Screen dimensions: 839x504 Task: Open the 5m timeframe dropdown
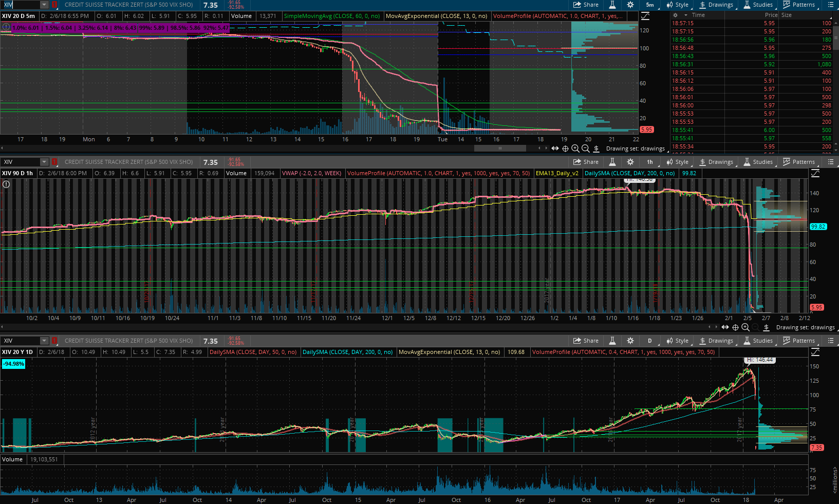tap(650, 5)
